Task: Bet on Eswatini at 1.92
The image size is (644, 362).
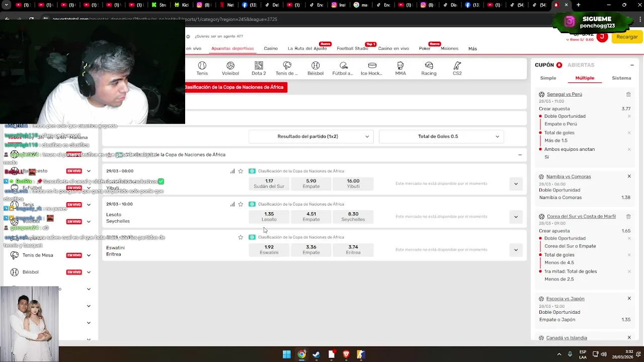Action: [269, 250]
